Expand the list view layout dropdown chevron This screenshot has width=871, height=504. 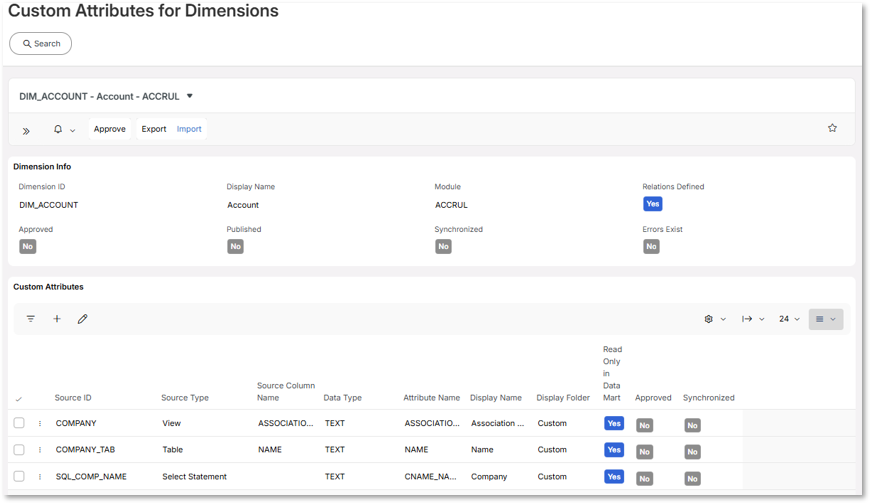833,319
